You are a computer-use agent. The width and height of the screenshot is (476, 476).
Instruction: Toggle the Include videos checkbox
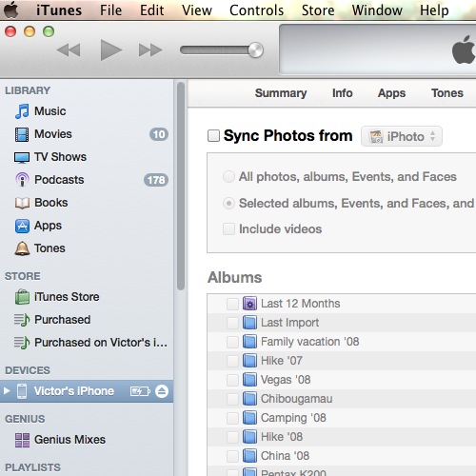click(228, 228)
